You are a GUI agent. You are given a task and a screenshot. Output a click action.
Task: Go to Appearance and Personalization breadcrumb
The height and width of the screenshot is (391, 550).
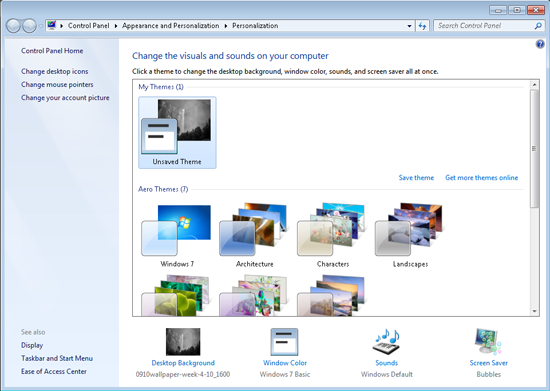[x=170, y=26]
